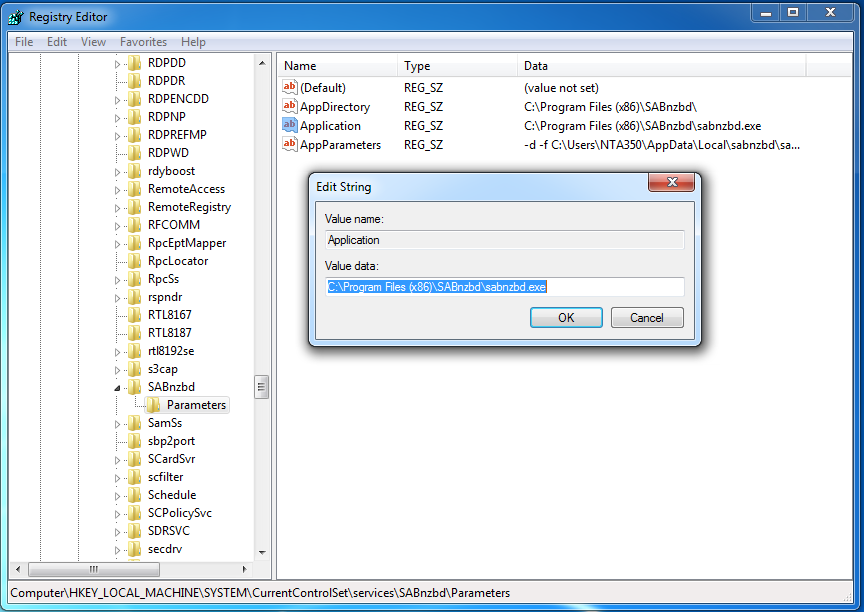Expand the scfilter key

coord(117,478)
